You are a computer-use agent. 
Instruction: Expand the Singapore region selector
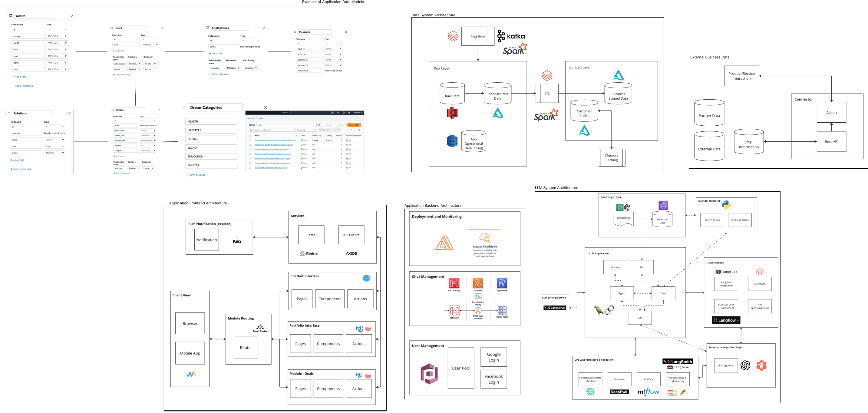pos(358,113)
